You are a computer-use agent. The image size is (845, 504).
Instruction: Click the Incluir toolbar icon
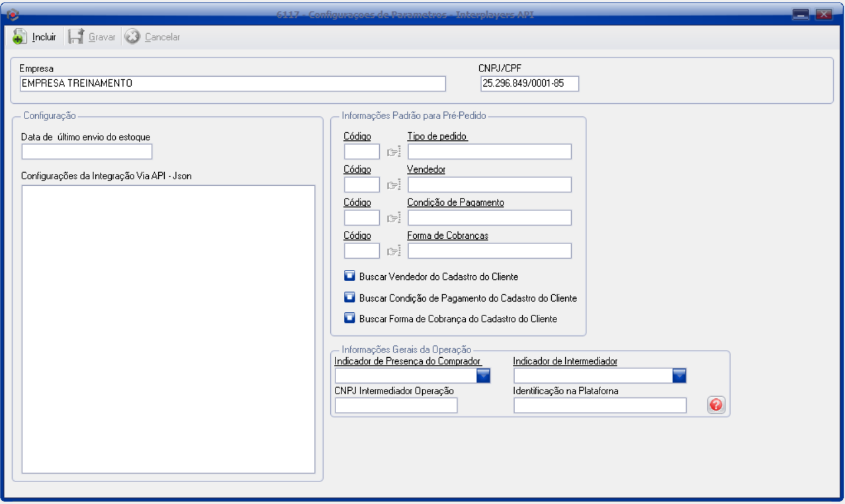[19, 37]
